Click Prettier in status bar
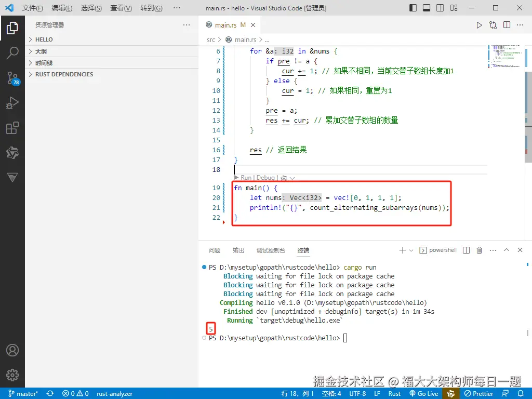 coord(478,394)
